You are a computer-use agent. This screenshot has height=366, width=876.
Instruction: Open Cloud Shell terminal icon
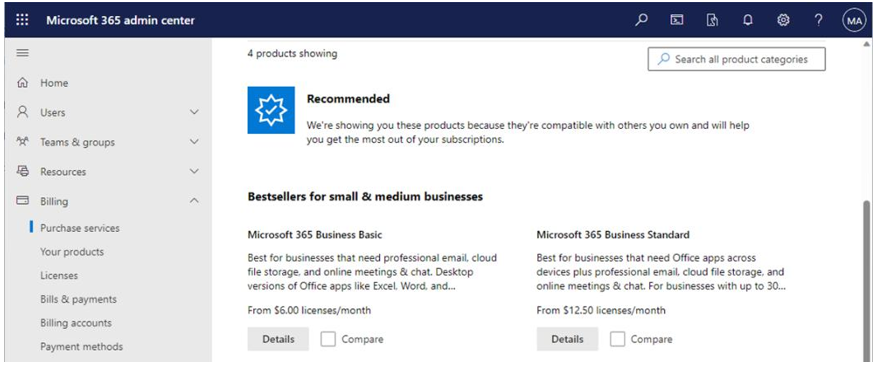pos(677,21)
